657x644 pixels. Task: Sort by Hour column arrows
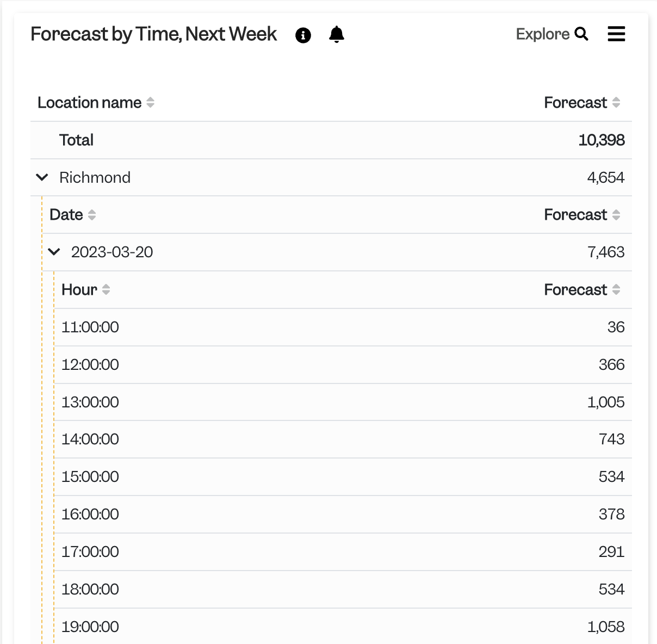coord(106,289)
